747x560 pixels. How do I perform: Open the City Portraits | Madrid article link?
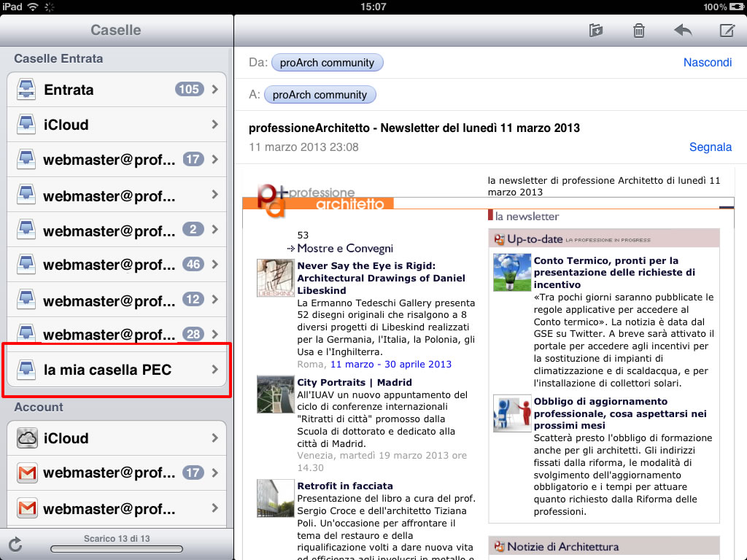[x=355, y=382]
